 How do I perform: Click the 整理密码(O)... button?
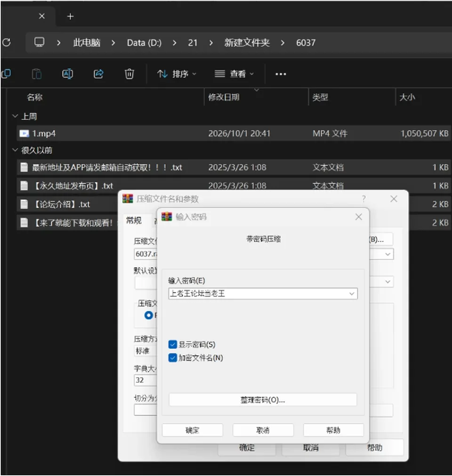tap(263, 400)
